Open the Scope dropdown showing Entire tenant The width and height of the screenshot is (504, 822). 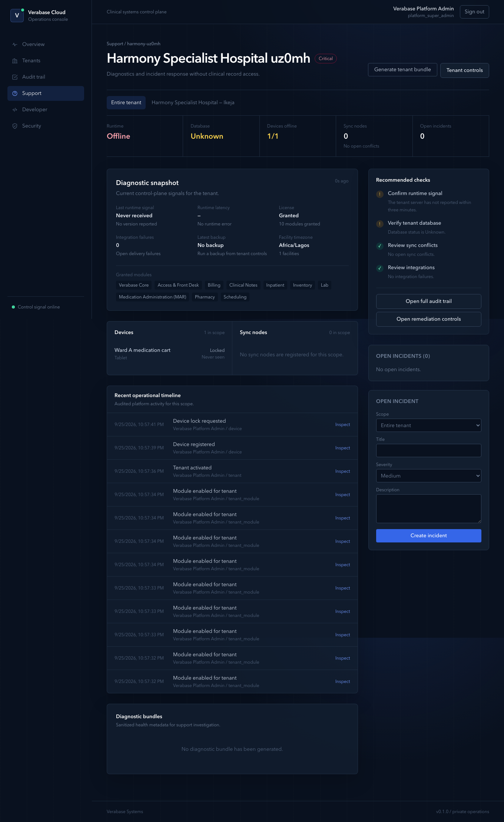pos(428,425)
